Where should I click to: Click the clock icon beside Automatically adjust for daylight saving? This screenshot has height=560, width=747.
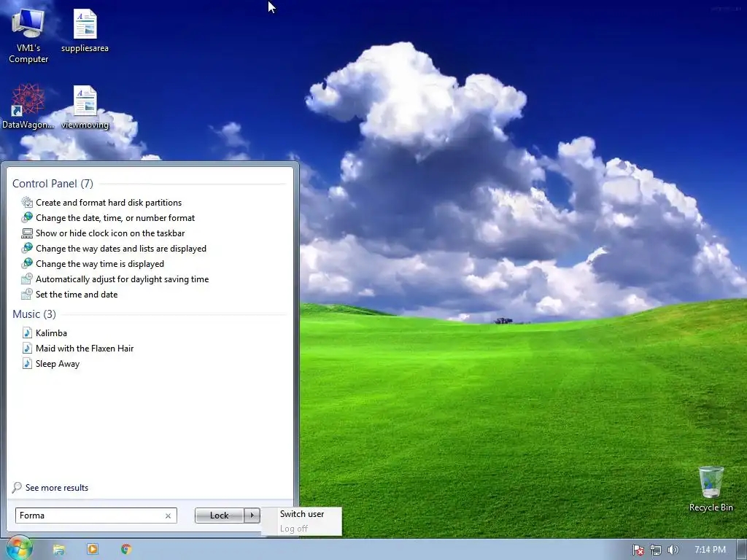click(27, 279)
